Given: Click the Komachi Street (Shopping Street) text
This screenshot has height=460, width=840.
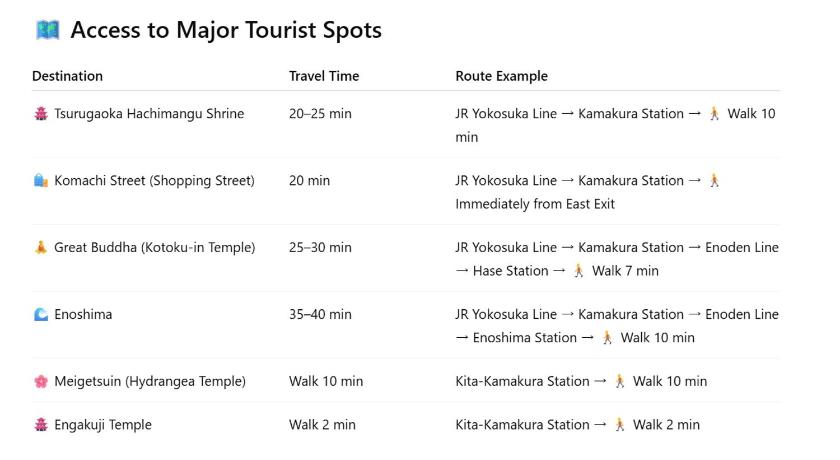Looking at the screenshot, I should (154, 180).
